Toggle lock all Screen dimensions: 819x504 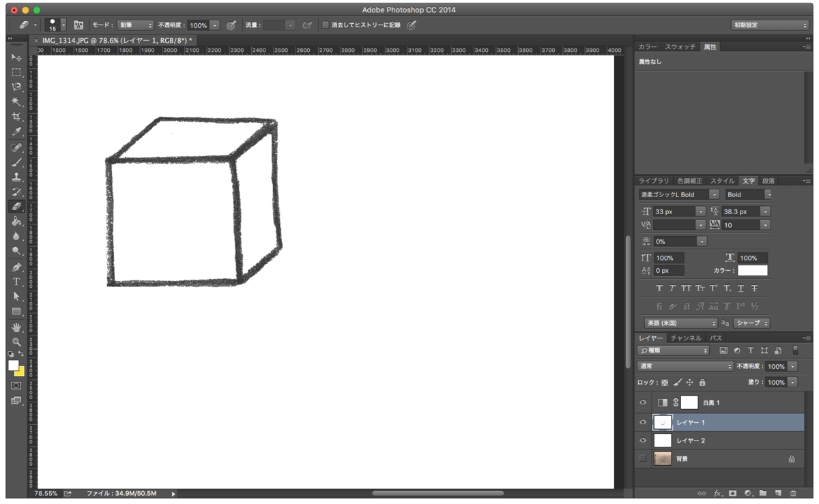(x=702, y=383)
